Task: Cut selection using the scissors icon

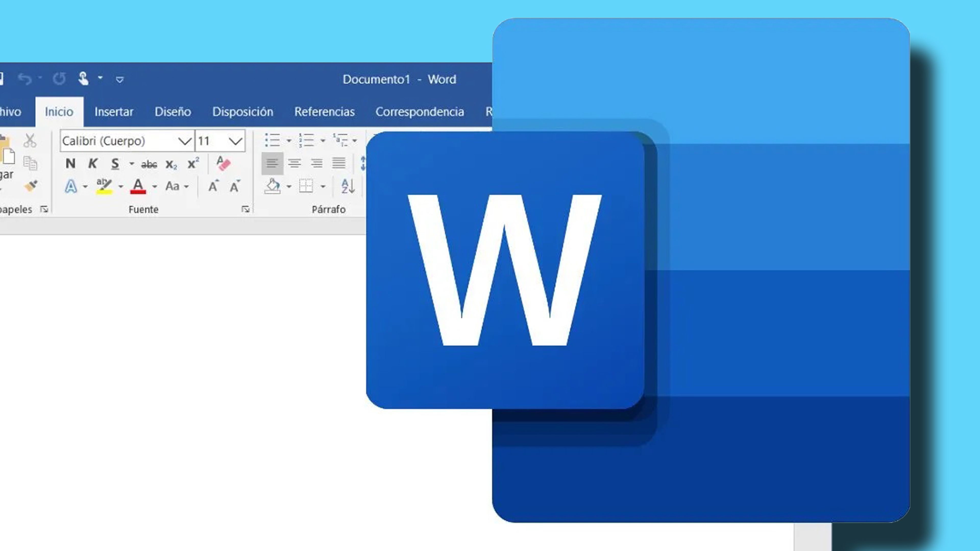Action: pos(30,140)
